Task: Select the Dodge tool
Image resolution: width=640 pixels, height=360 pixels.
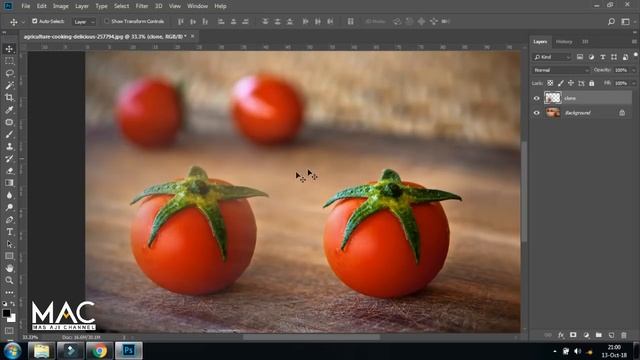Action: pos(9,207)
